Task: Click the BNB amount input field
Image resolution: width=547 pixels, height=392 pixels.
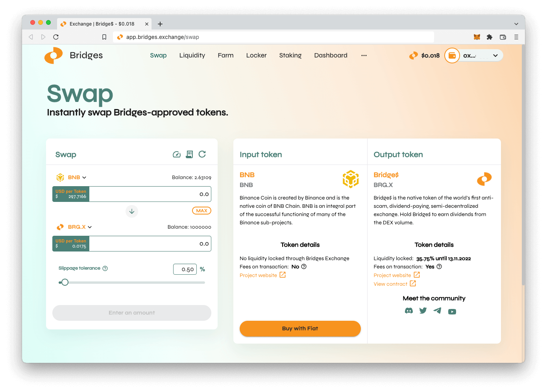Action: coord(150,194)
